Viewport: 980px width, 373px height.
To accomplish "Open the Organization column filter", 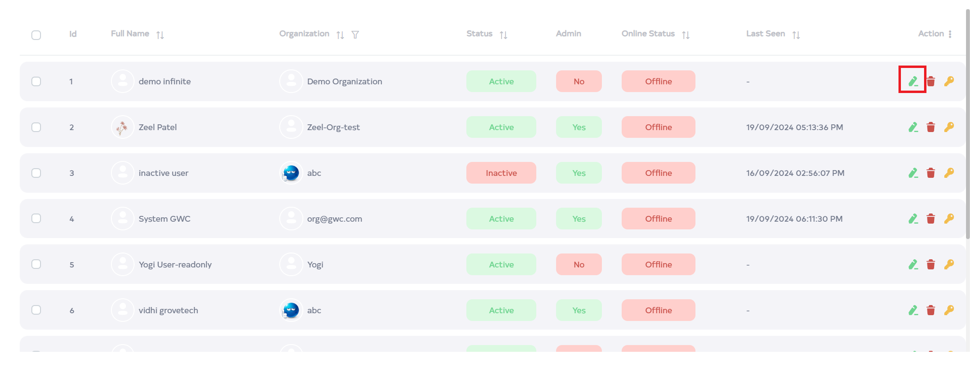I will coord(355,35).
